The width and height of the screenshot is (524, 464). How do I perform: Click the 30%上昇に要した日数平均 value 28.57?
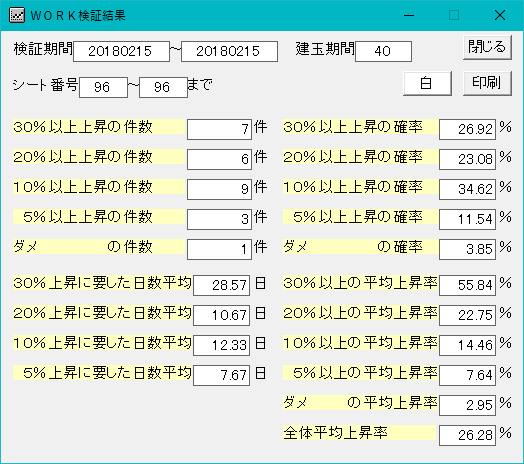(x=221, y=285)
